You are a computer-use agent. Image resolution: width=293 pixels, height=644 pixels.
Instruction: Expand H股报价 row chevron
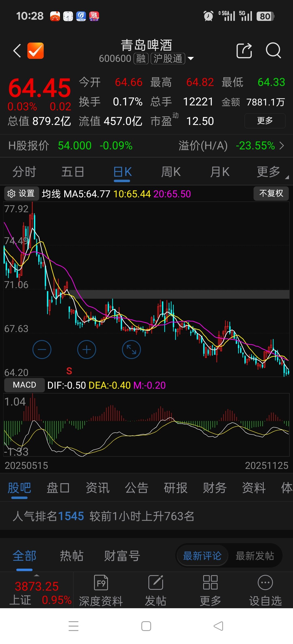[x=282, y=146]
